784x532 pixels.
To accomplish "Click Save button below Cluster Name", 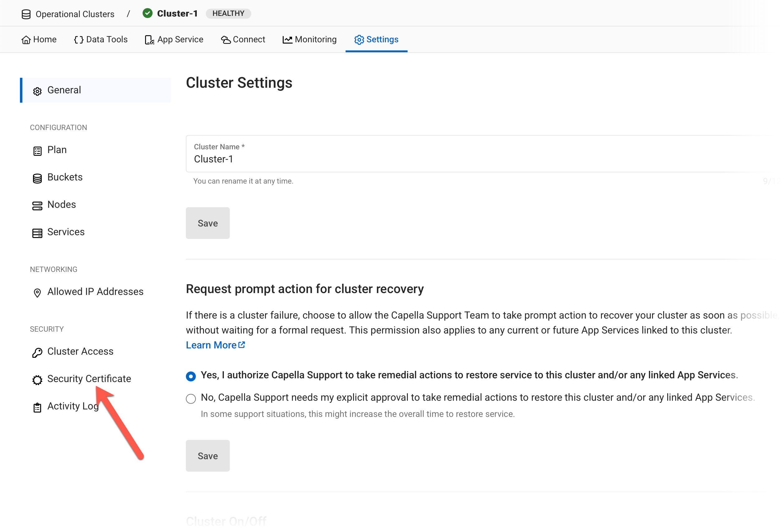I will point(207,223).
